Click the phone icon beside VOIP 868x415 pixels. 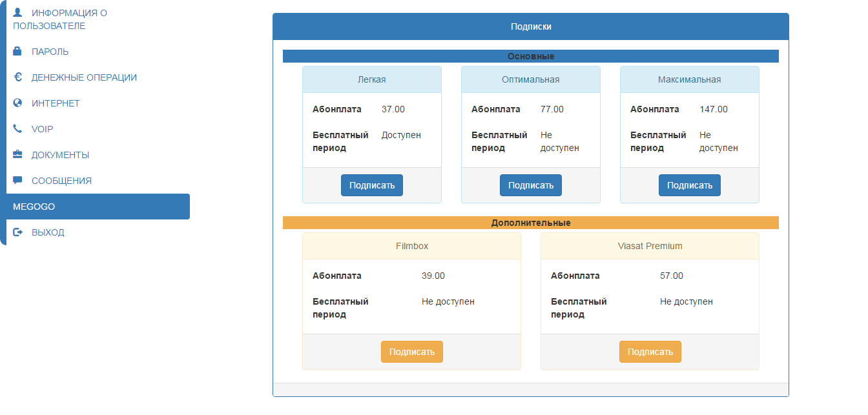coord(17,128)
